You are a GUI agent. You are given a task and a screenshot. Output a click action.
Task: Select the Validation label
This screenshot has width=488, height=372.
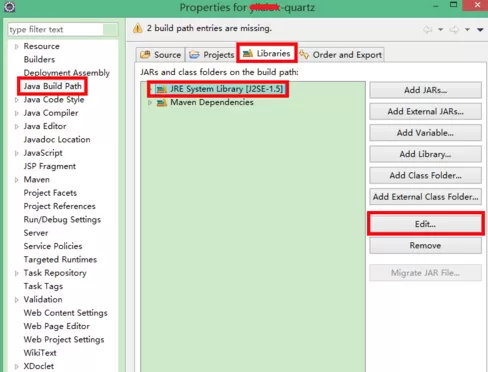pyautogui.click(x=43, y=300)
